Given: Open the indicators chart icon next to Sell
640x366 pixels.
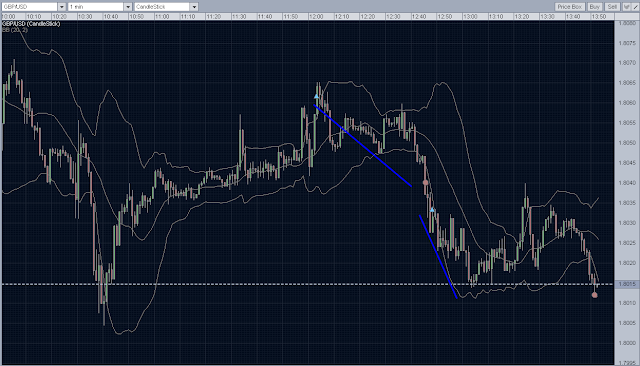Looking at the screenshot, I should (627, 7).
